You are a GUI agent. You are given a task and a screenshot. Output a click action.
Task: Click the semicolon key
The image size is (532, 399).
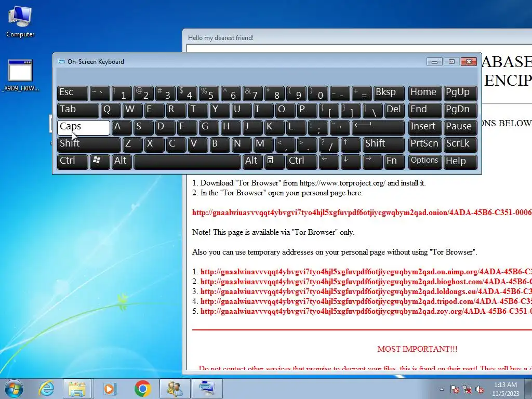click(x=318, y=127)
